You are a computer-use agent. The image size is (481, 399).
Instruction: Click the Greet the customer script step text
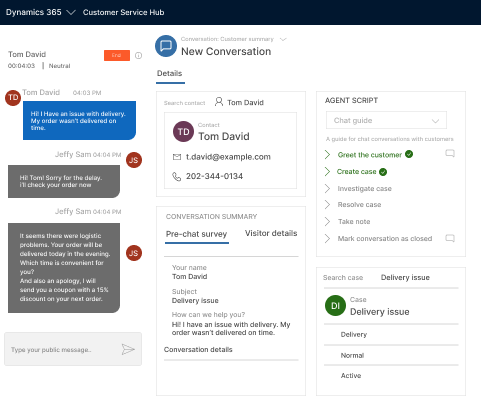point(370,155)
